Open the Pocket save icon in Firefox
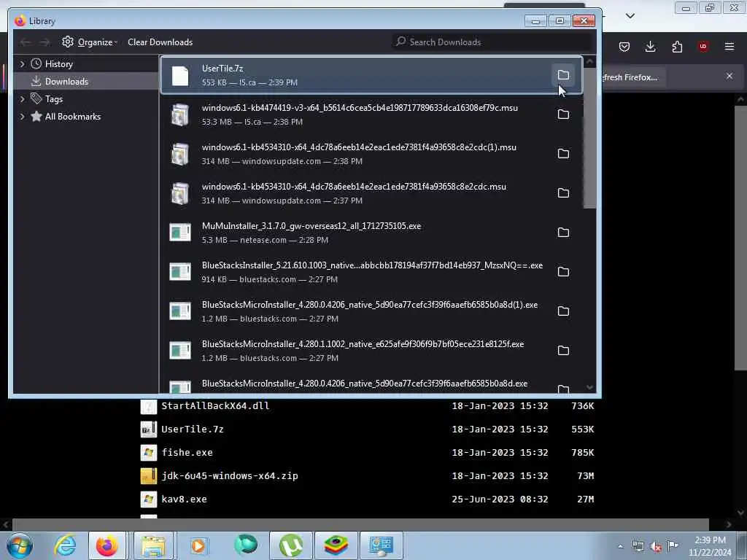 coord(624,47)
